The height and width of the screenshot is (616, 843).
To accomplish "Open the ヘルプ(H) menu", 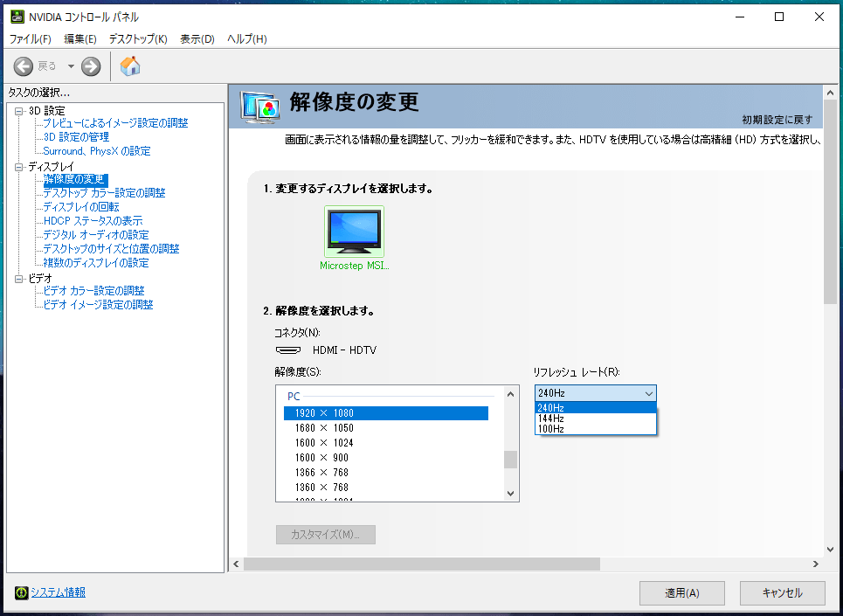I will click(x=246, y=39).
